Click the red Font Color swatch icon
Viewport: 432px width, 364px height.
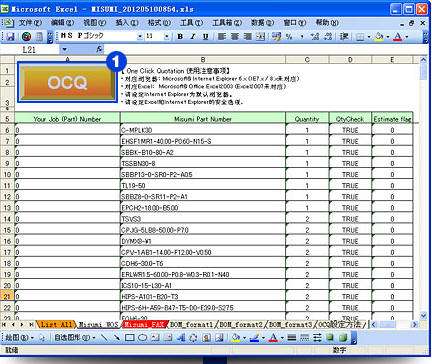(397, 36)
